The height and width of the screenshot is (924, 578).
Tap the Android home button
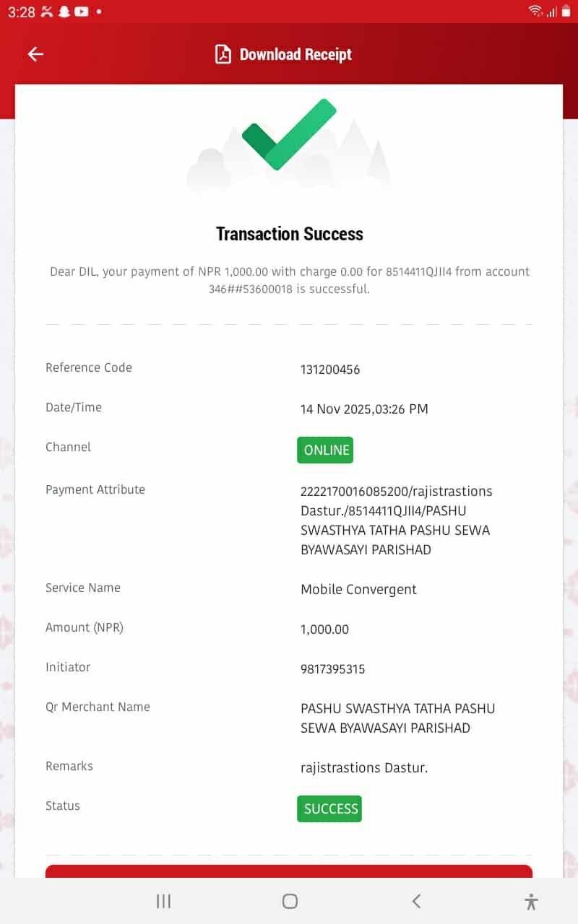[x=290, y=901]
